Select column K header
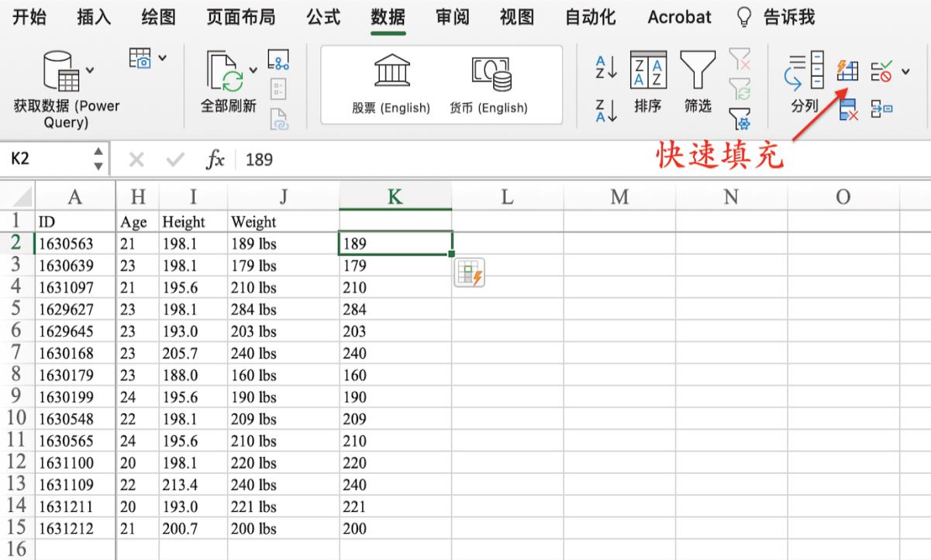 [395, 197]
